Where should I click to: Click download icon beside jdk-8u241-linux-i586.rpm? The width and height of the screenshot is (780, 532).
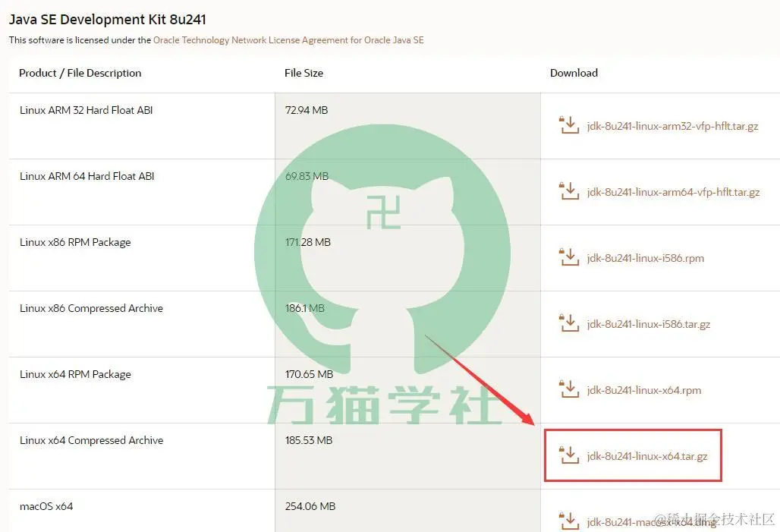tap(569, 257)
